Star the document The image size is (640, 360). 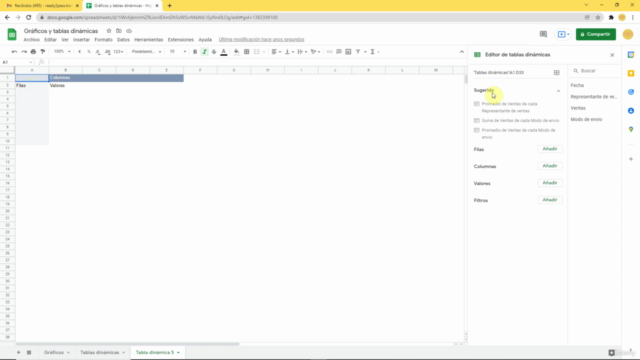[x=109, y=31]
